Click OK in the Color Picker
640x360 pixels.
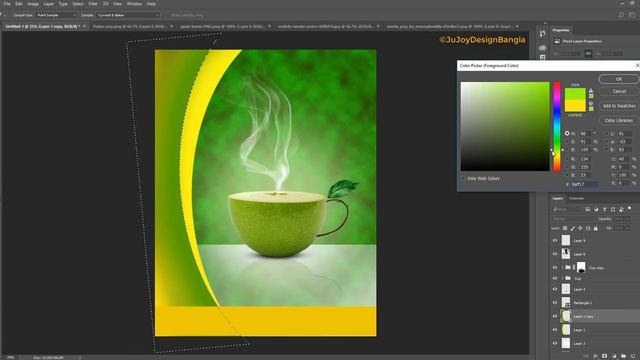tap(619, 79)
